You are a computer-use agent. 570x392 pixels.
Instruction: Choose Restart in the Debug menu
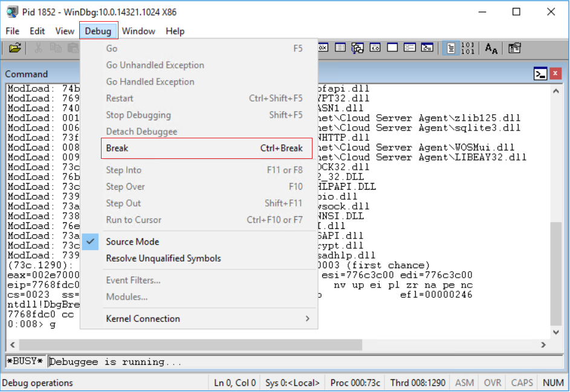[199, 98]
